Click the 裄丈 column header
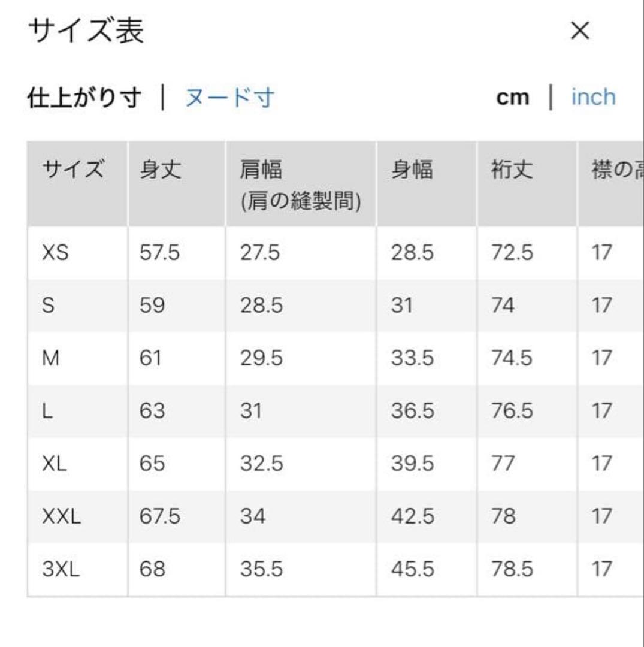Image resolution: width=644 pixels, height=647 pixels. click(512, 171)
